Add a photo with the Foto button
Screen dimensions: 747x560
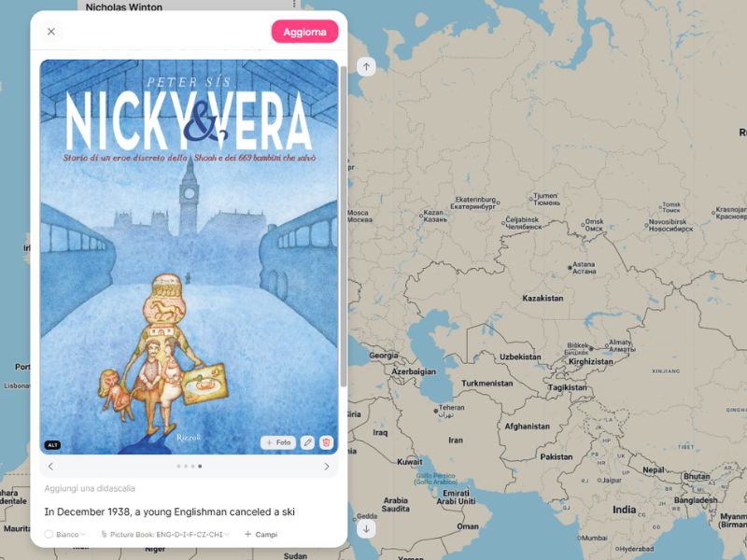278,442
